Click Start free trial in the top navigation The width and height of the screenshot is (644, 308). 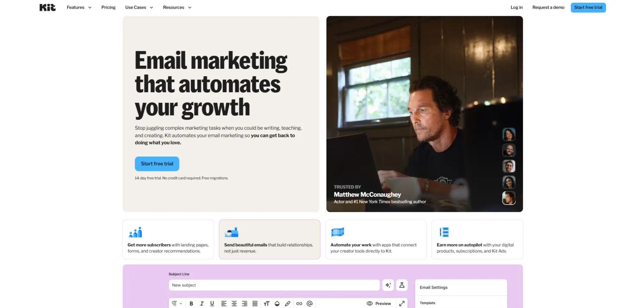coord(588,7)
